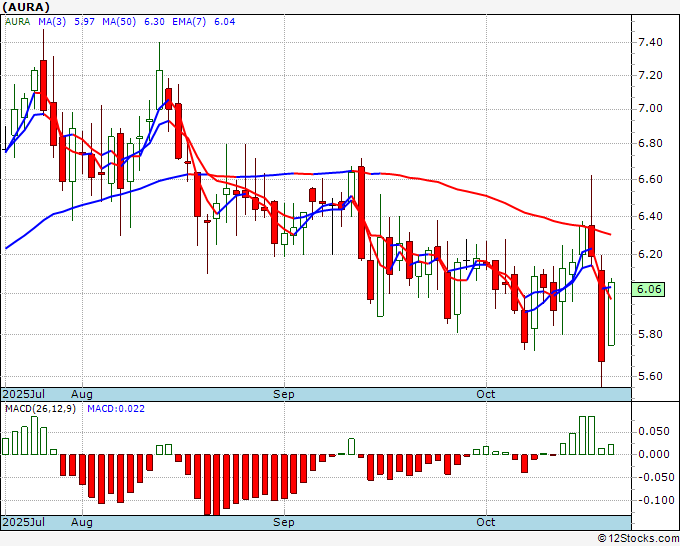Click the 5.60 price axis label

650,376
